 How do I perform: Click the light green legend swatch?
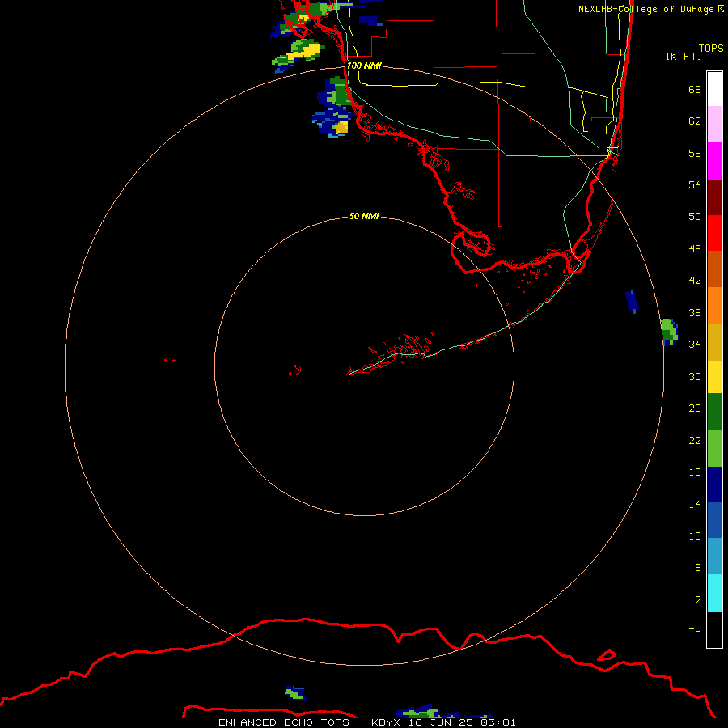pos(714,448)
